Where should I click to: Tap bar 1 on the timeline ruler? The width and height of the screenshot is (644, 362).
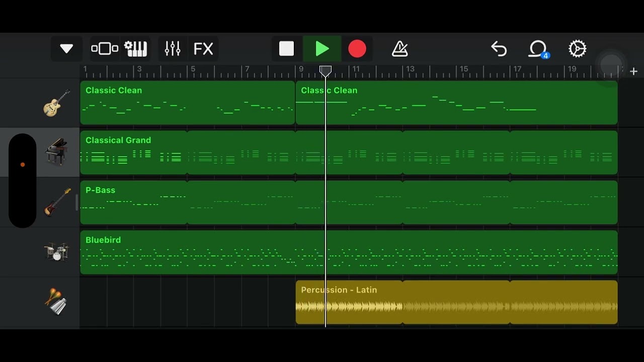[x=85, y=69]
